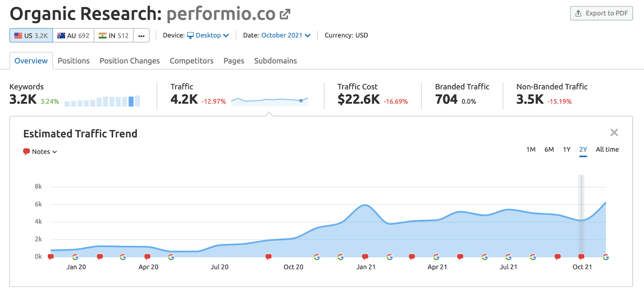Image resolution: width=644 pixels, height=293 pixels.
Task: Switch to the IN 512 database
Action: pyautogui.click(x=114, y=35)
